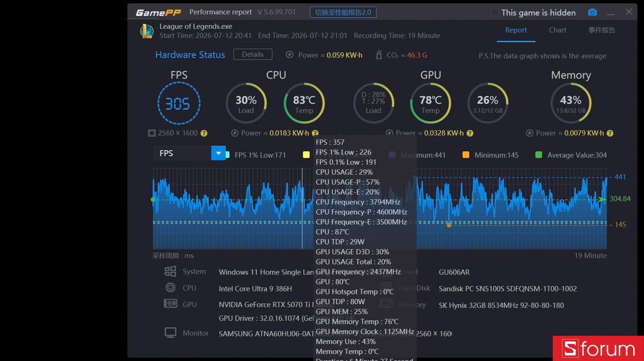Click the vertical cursor line on FPS graph
The width and height of the screenshot is (644, 361).
302,208
